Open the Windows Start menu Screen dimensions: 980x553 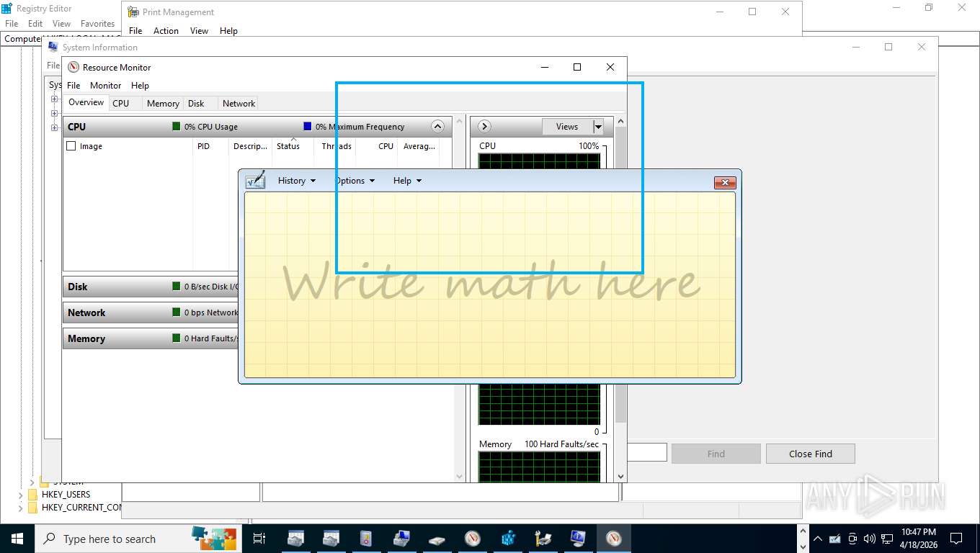[17, 539]
